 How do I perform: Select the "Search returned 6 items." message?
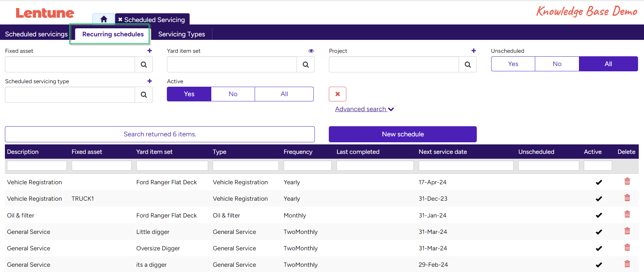click(x=160, y=134)
